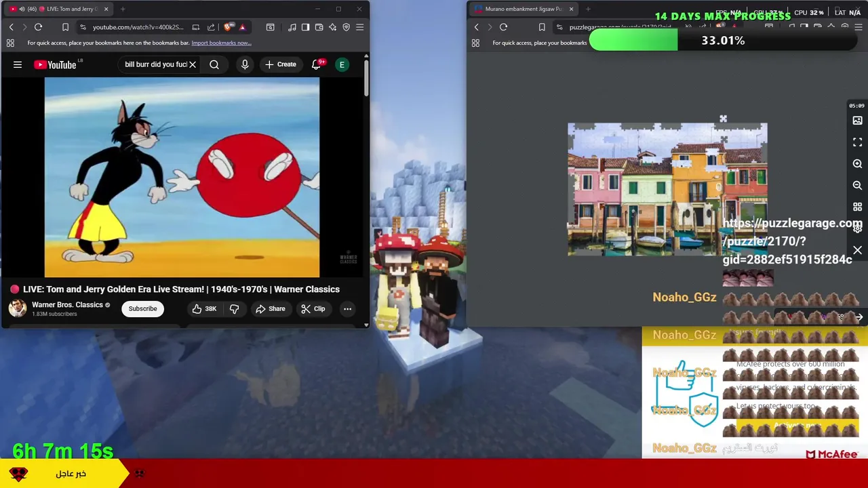Bookmark the puzzle page
Viewport: 868px width, 488px height.
[x=542, y=27]
